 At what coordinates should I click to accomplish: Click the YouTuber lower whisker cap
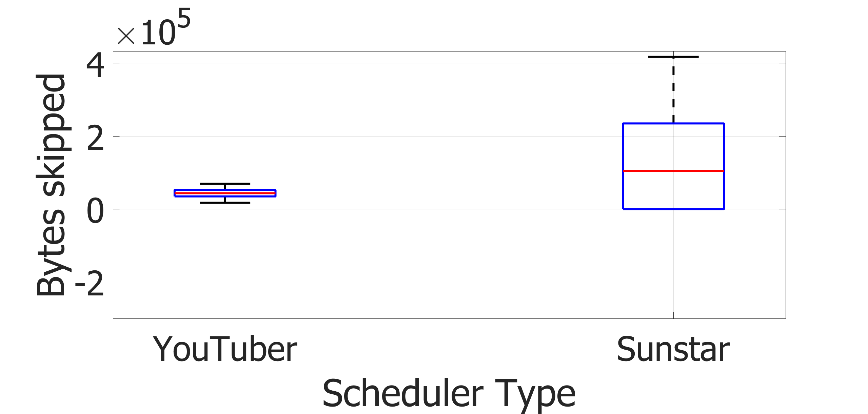[x=225, y=203]
